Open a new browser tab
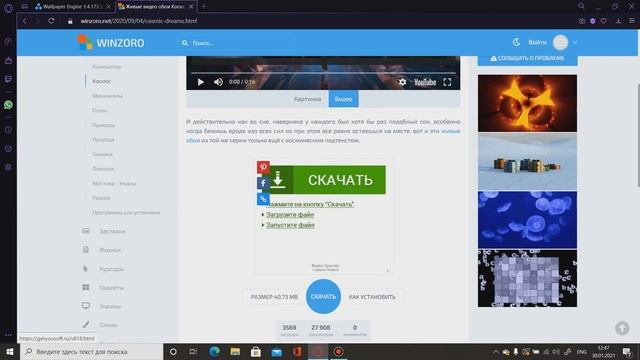This screenshot has width=640, height=360. 204,6
